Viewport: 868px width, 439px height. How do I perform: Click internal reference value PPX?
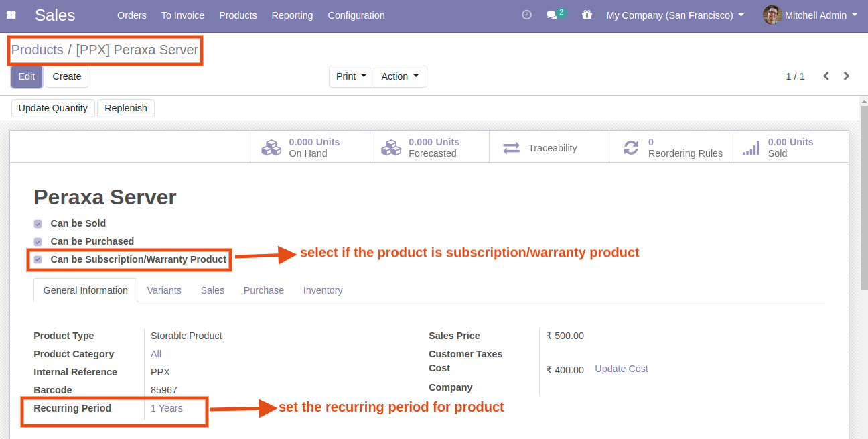pyautogui.click(x=160, y=372)
